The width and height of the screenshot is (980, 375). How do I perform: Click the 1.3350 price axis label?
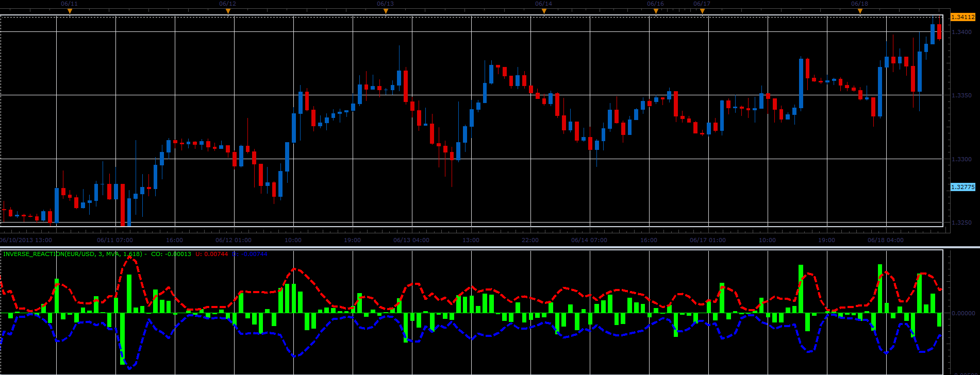point(961,96)
